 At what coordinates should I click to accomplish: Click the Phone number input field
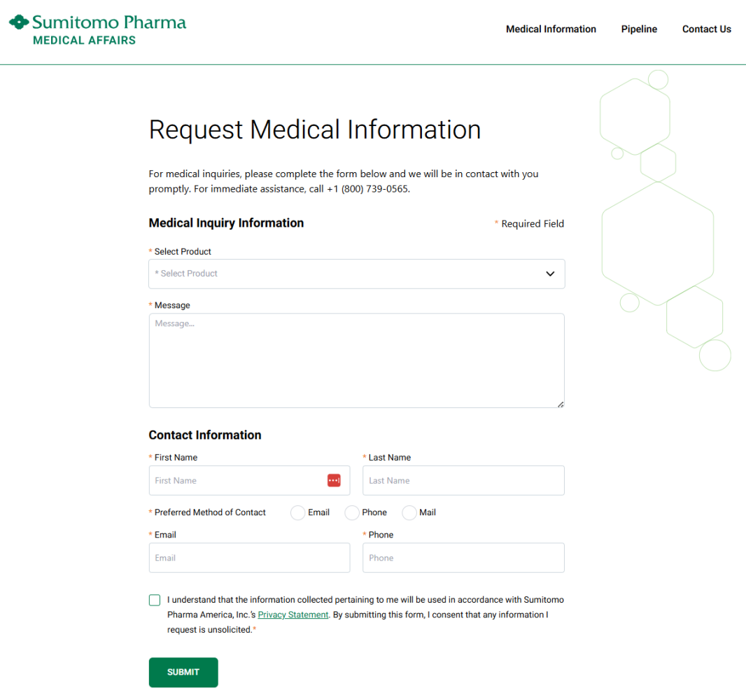click(x=463, y=558)
